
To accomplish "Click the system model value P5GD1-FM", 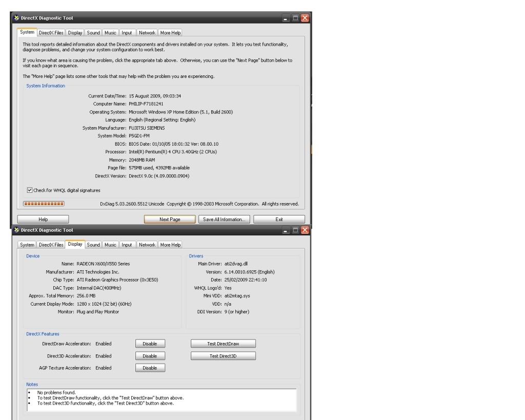I will tap(139, 136).
